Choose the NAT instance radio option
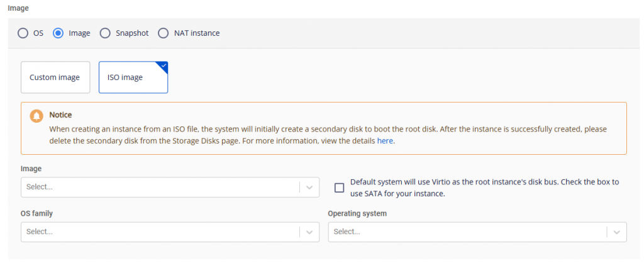The width and height of the screenshot is (644, 263). pos(164,33)
